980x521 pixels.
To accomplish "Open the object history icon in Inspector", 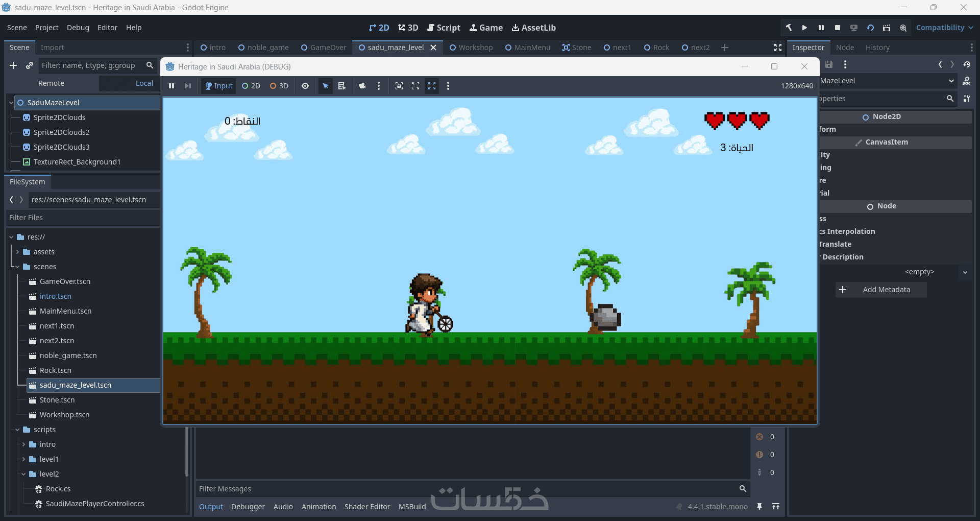I will pos(967,64).
